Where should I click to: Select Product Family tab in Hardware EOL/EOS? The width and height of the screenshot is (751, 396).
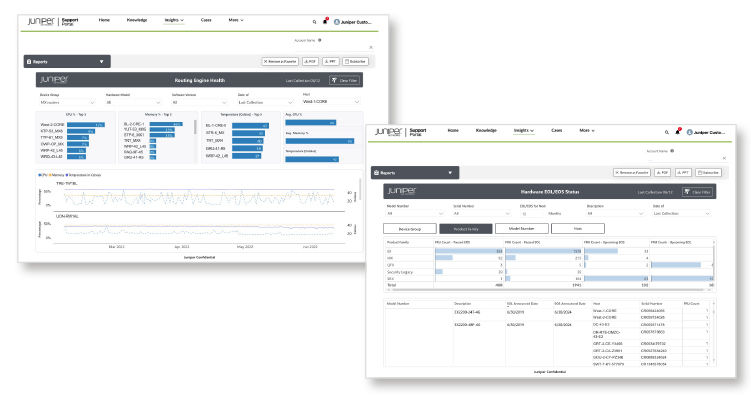[466, 229]
